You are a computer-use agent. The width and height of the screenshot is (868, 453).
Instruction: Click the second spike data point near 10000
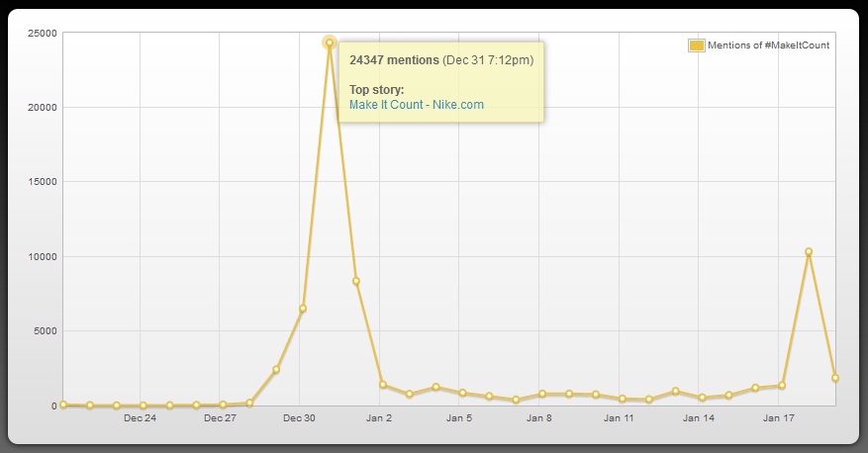coord(809,252)
